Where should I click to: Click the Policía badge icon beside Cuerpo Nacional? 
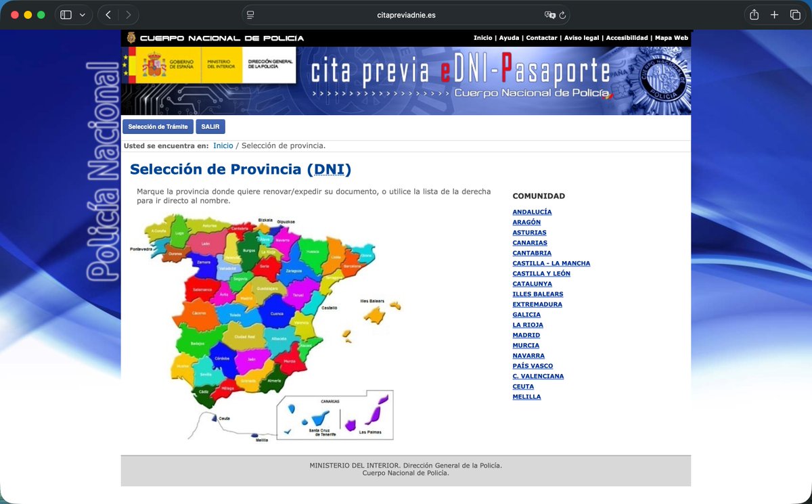click(131, 38)
